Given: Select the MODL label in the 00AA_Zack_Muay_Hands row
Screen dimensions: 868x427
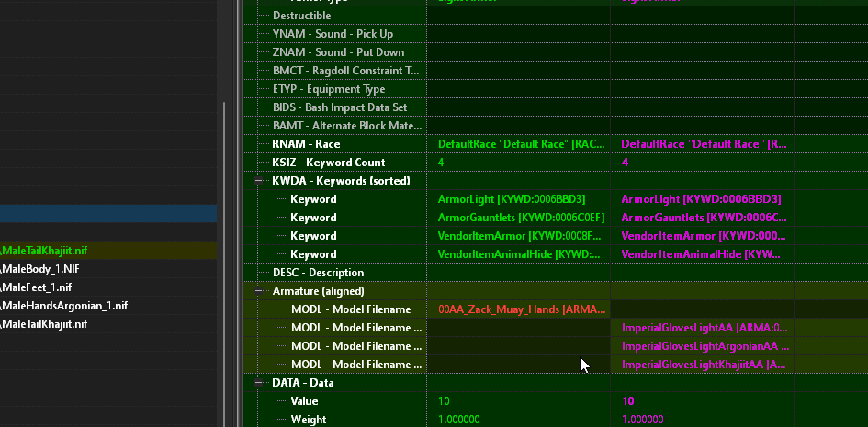Looking at the screenshot, I should [351, 309].
